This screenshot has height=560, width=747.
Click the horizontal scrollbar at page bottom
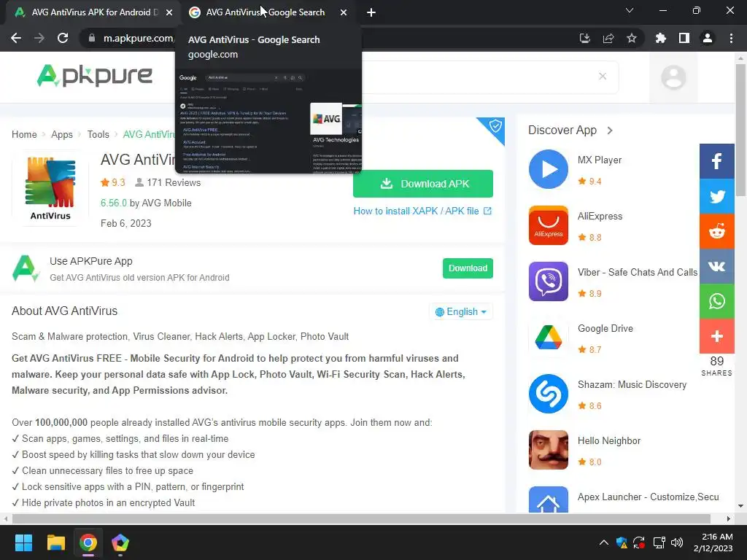361,518
